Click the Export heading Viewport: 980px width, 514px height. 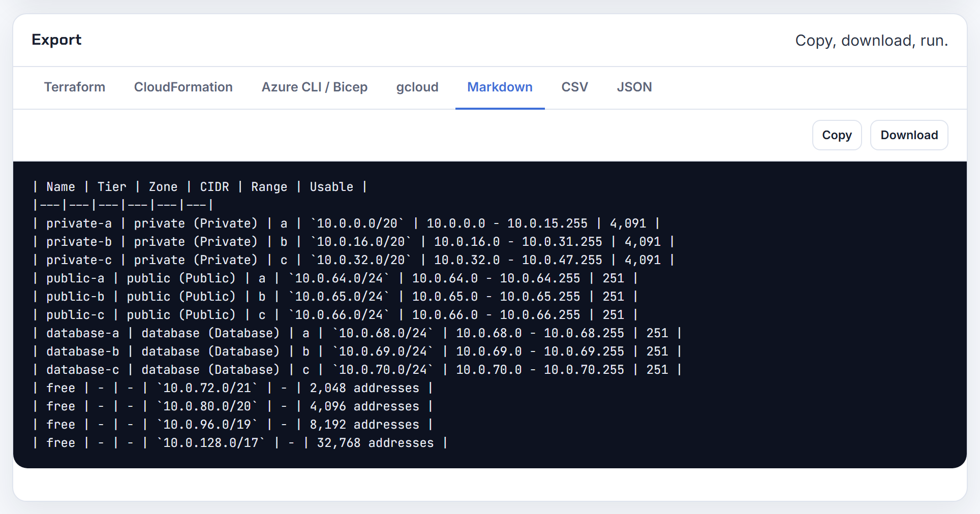(x=56, y=40)
